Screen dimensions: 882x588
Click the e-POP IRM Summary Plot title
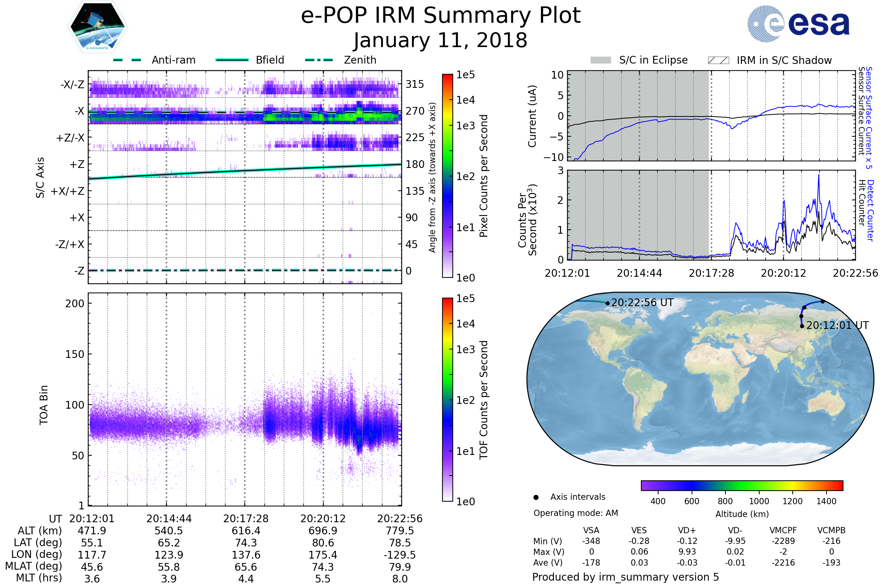point(441,16)
